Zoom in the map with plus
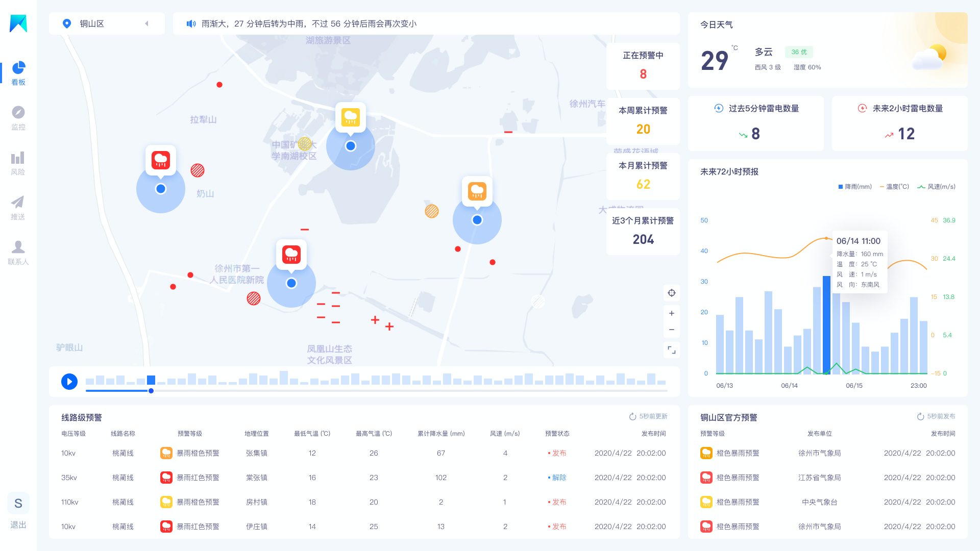This screenshot has width=980, height=551. (x=672, y=313)
